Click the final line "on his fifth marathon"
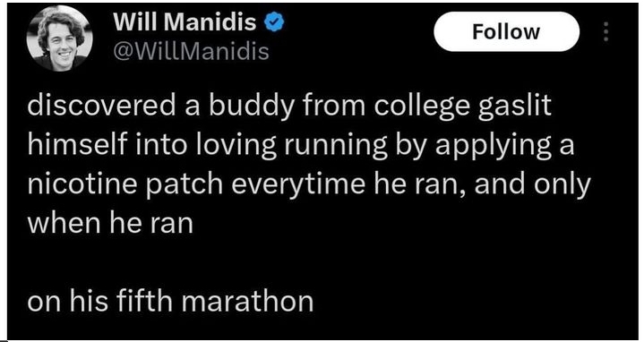The width and height of the screenshot is (644, 342). coord(170,301)
